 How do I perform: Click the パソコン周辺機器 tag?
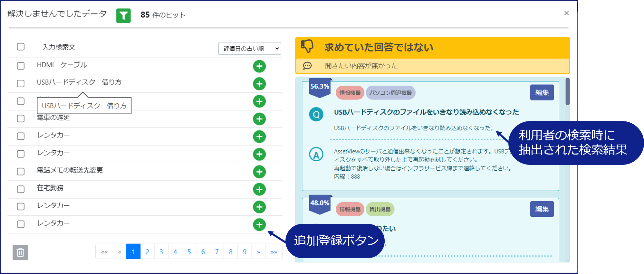tap(390, 93)
